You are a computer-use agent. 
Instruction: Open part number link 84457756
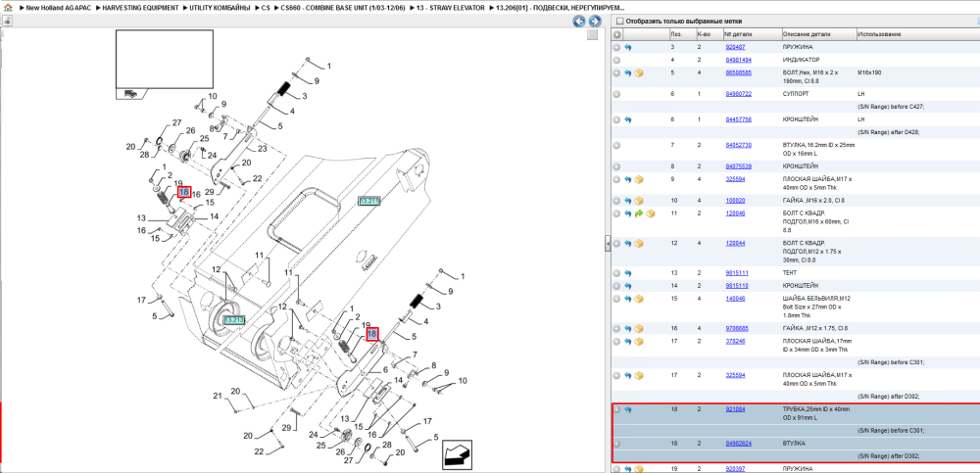point(738,119)
